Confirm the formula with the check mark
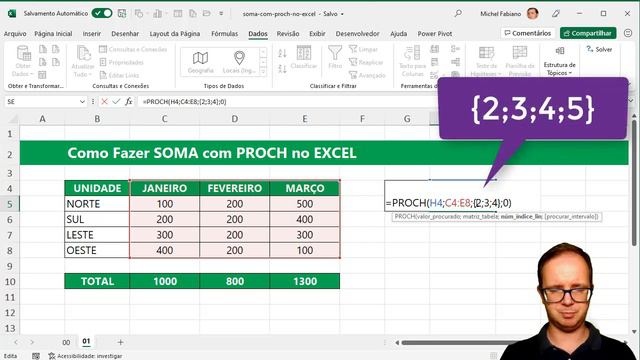 click(116, 101)
